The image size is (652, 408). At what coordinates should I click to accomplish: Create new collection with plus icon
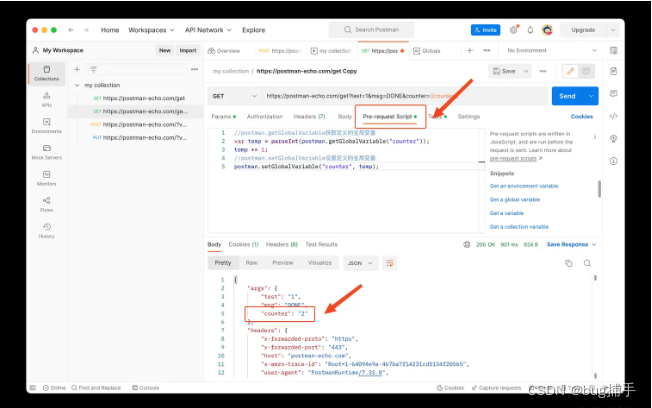coord(77,69)
